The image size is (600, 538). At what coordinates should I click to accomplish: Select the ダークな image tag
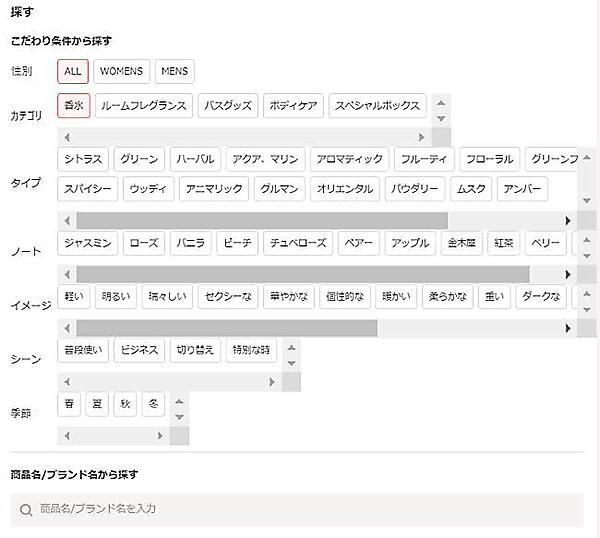(x=541, y=297)
